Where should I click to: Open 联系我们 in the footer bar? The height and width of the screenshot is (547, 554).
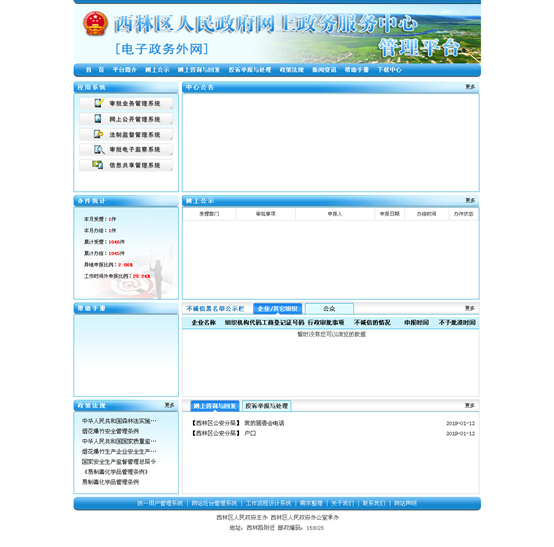click(374, 503)
